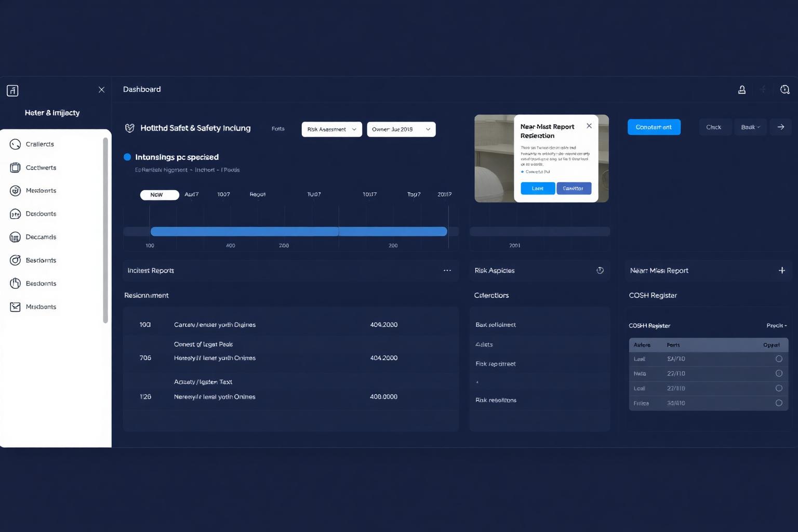
Task: Close the Near Mist Report popup
Action: pyautogui.click(x=589, y=126)
